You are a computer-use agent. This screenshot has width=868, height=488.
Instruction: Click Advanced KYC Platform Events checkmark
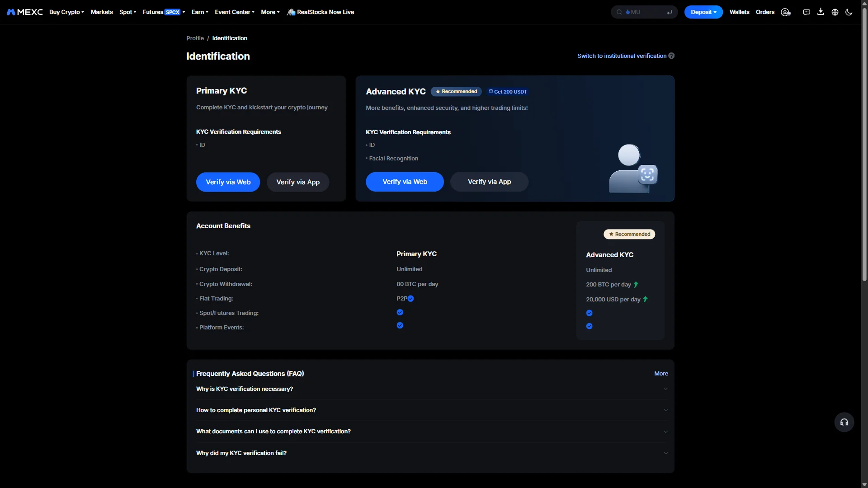coord(590,326)
